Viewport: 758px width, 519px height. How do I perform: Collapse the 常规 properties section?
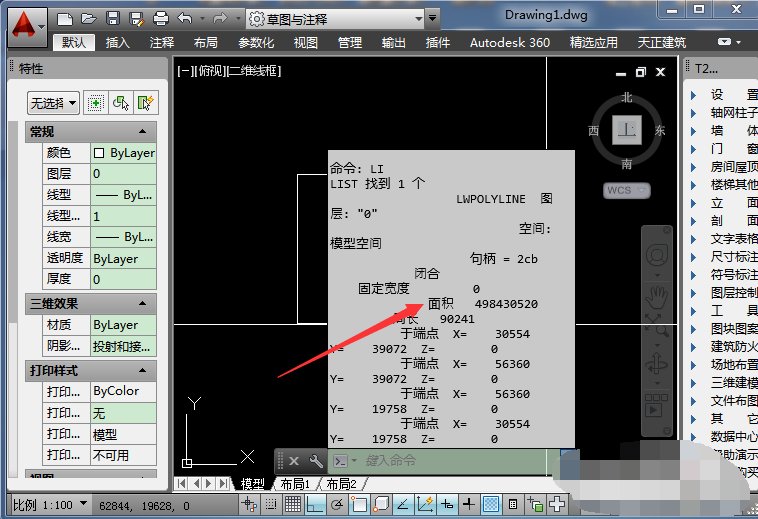(143, 132)
